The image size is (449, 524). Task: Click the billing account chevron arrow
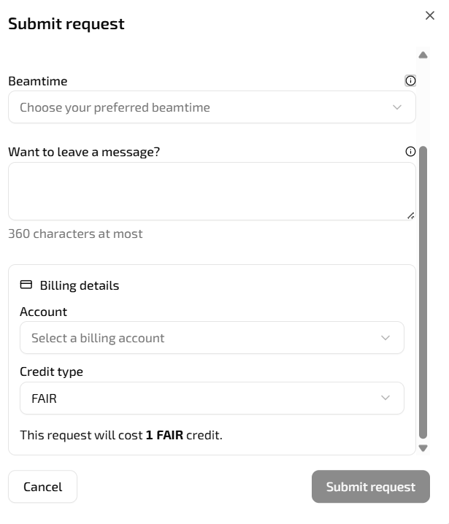coord(385,338)
